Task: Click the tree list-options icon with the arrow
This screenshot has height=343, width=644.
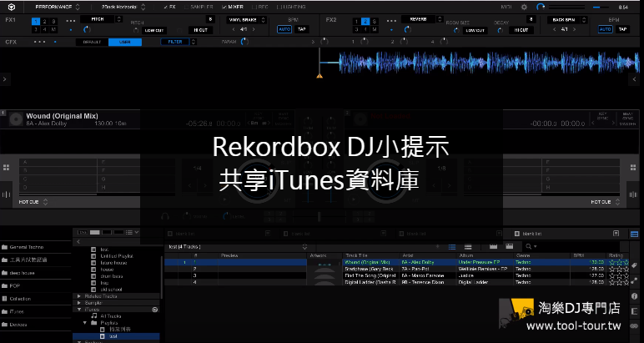Action: pyautogui.click(x=133, y=233)
